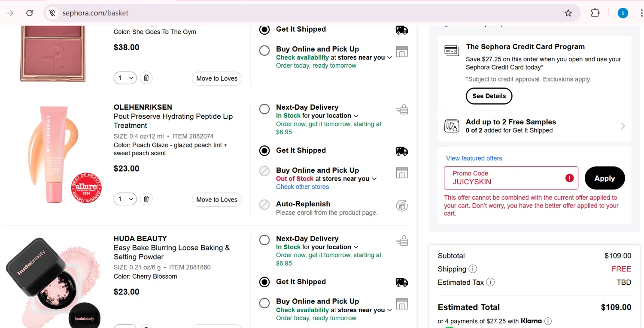Open the browser extensions puzzle icon
This screenshot has height=328, width=644.
click(x=595, y=13)
